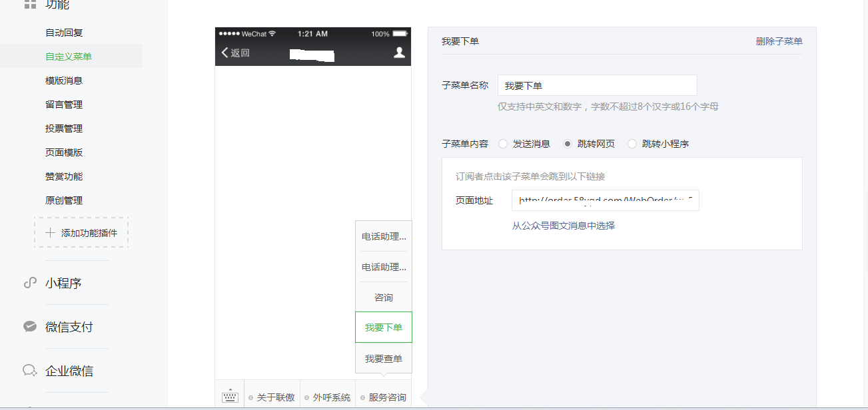Select 咨询 submenu item
Viewport: 868px width, 410px height.
384,298
